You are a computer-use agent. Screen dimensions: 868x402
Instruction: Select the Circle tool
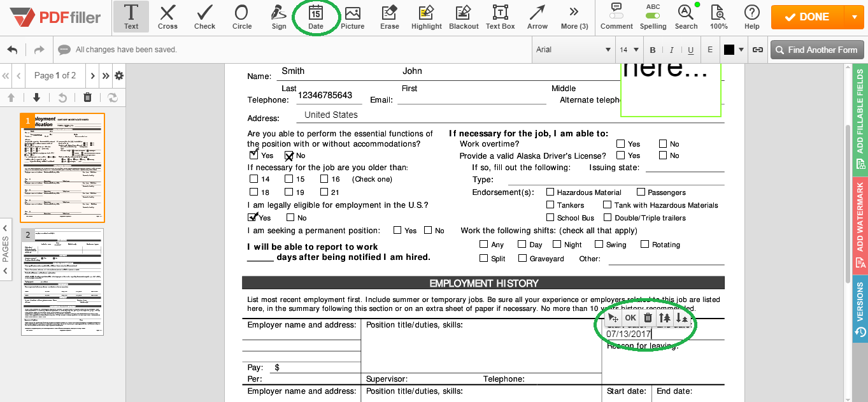click(x=241, y=17)
